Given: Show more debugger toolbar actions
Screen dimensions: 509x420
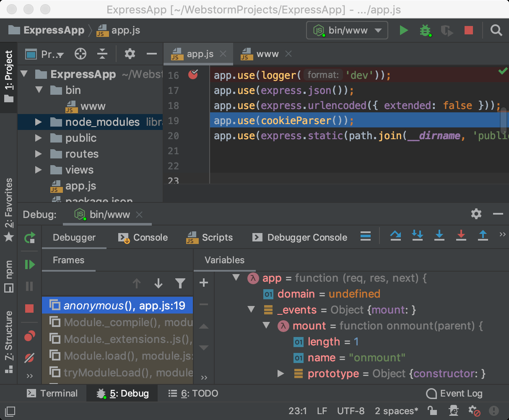Looking at the screenshot, I should point(502,235).
